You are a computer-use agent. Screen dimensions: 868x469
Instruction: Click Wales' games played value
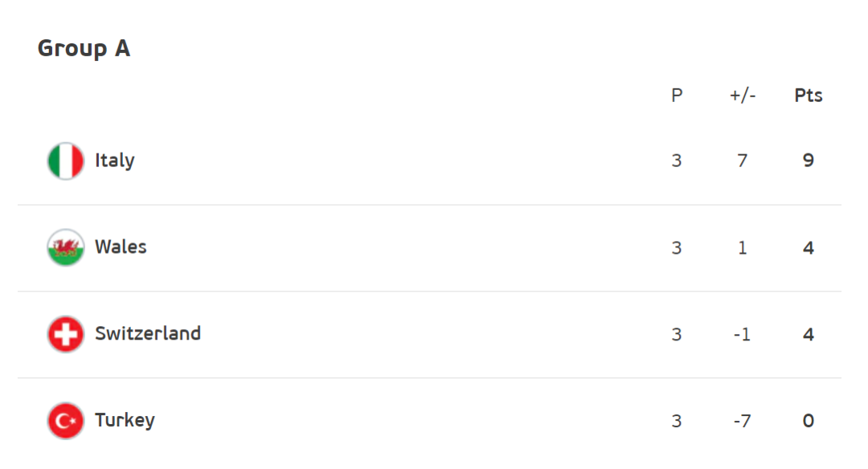[677, 247]
